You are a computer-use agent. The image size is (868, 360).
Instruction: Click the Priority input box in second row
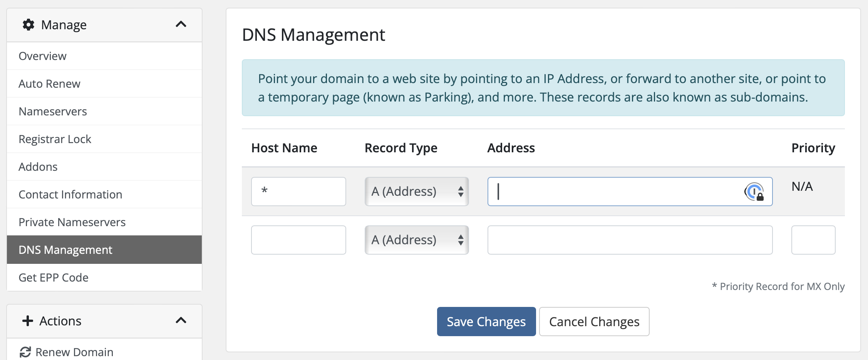point(813,240)
